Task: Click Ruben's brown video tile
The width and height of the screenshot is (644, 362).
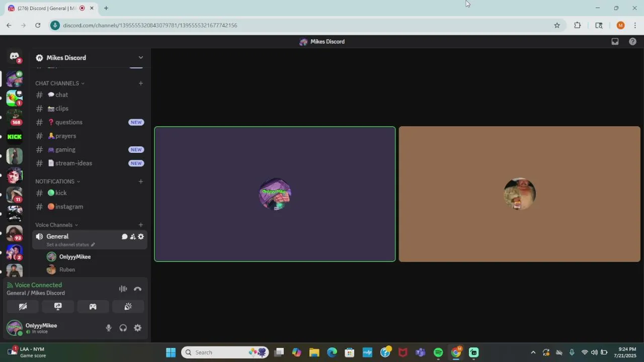Action: (519, 194)
